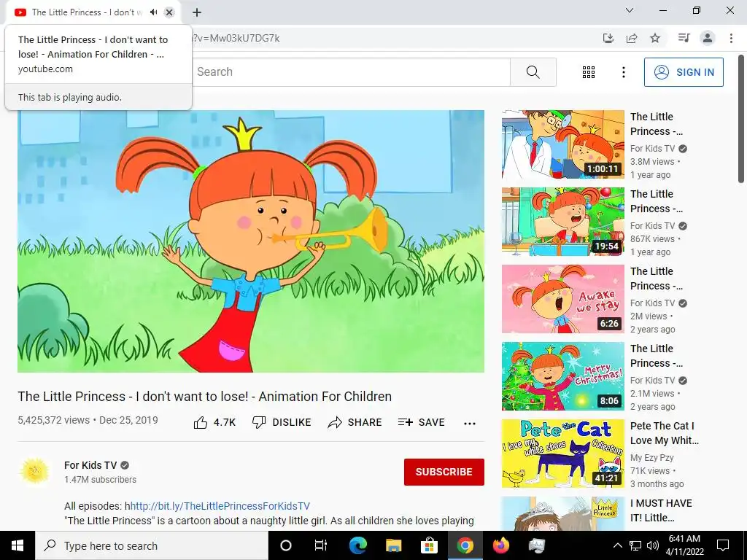Open the 1:00:11 Little Princess thumbnail

point(563,144)
